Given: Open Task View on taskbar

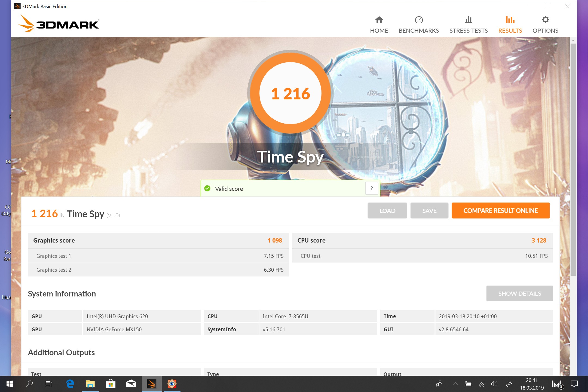Looking at the screenshot, I should click(49, 384).
